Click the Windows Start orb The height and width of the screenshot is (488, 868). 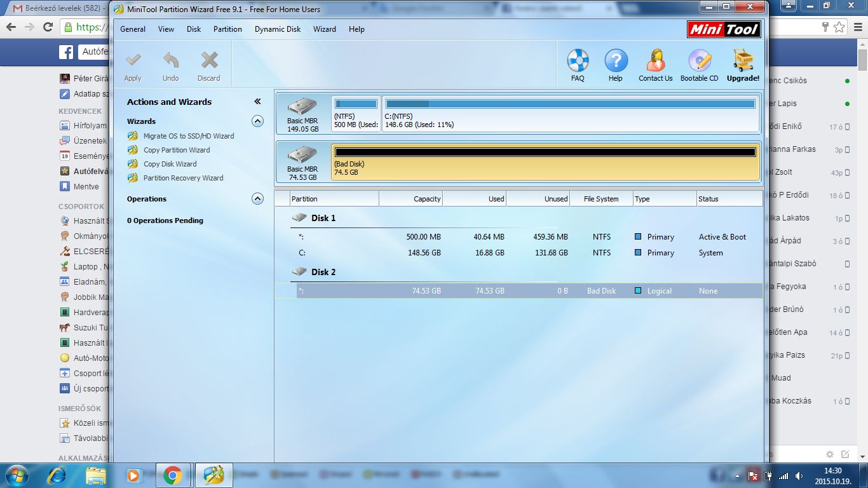17,475
